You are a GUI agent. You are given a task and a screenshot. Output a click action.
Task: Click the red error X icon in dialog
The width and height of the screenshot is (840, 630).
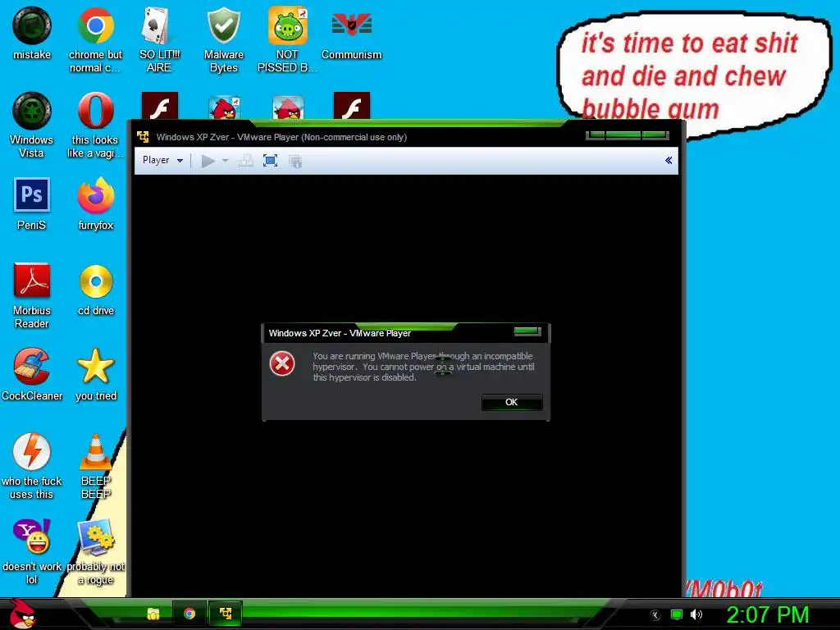click(282, 364)
